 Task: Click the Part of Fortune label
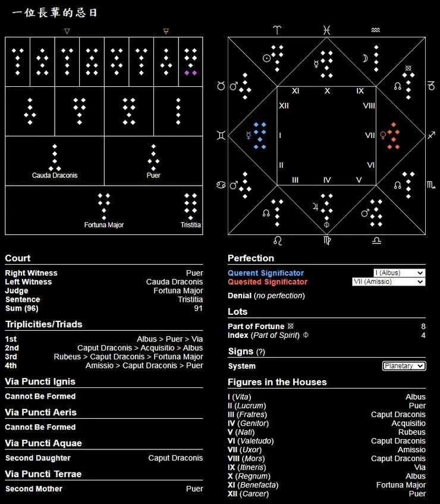[256, 326]
